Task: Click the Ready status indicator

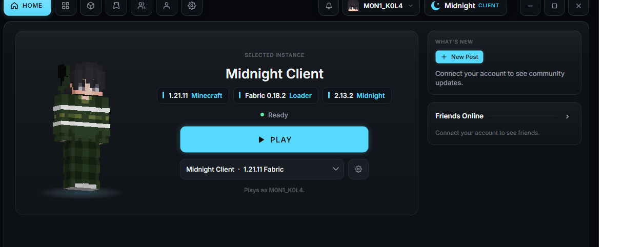Action: pos(274,115)
